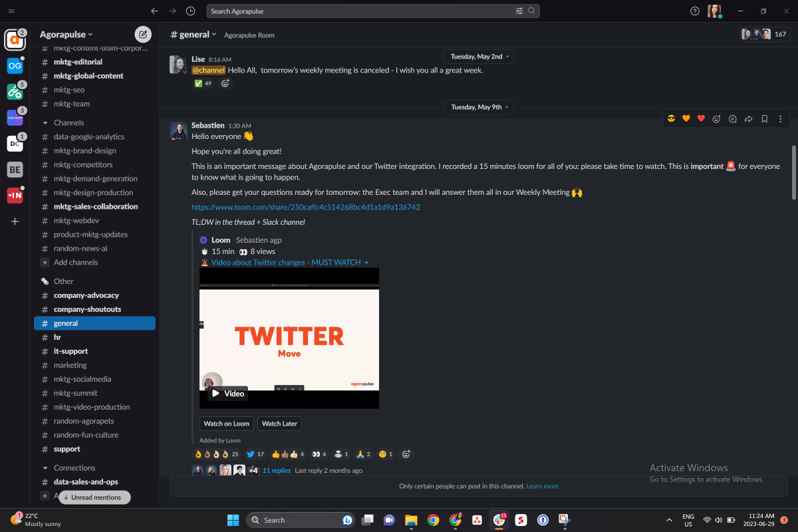The width and height of the screenshot is (798, 532).
Task: Toggle the praying hands reaction with 2
Action: tap(363, 454)
